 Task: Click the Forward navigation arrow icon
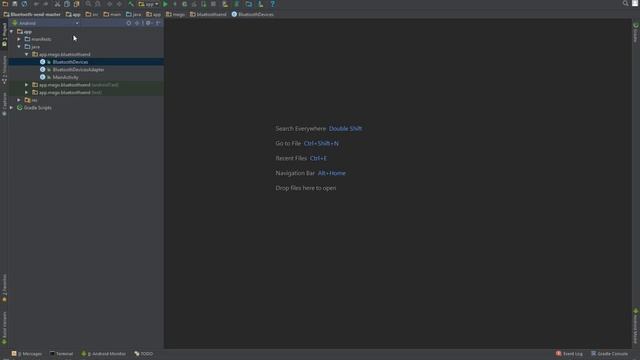(x=119, y=4)
